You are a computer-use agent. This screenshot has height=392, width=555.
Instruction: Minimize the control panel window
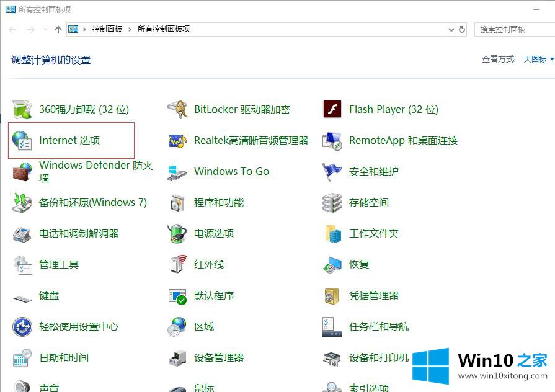point(536,9)
